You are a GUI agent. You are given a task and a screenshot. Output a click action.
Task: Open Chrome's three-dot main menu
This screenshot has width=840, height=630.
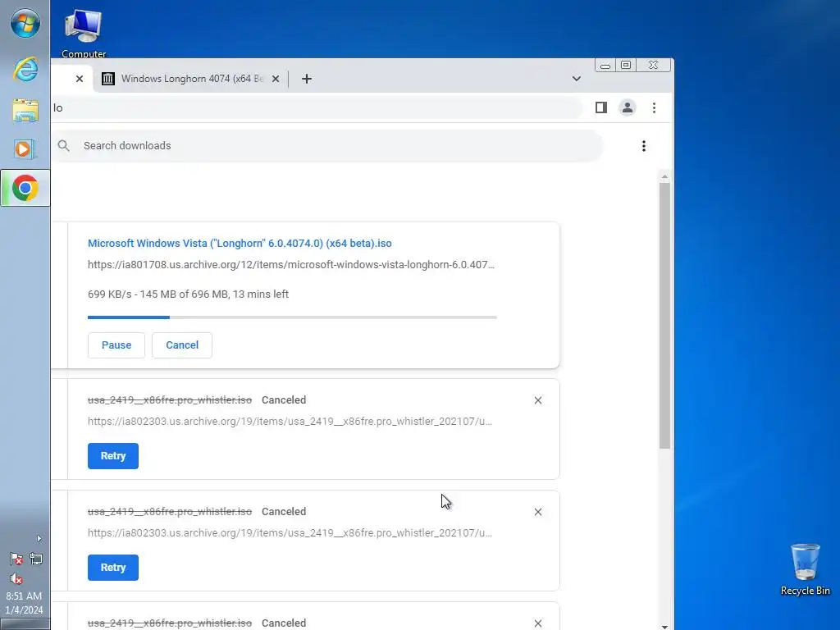pyautogui.click(x=654, y=107)
